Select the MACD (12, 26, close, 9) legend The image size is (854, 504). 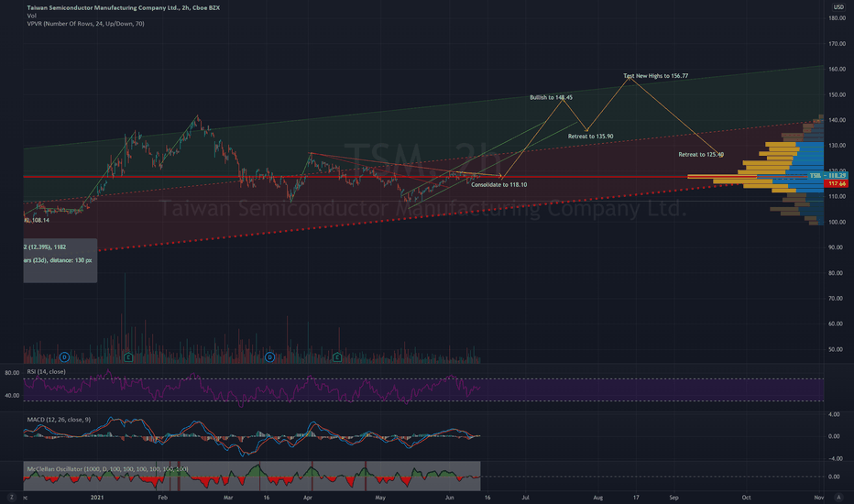59,420
